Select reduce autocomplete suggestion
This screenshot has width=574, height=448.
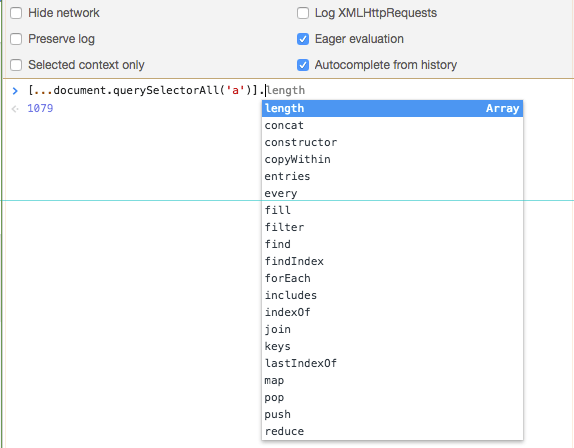[392, 432]
